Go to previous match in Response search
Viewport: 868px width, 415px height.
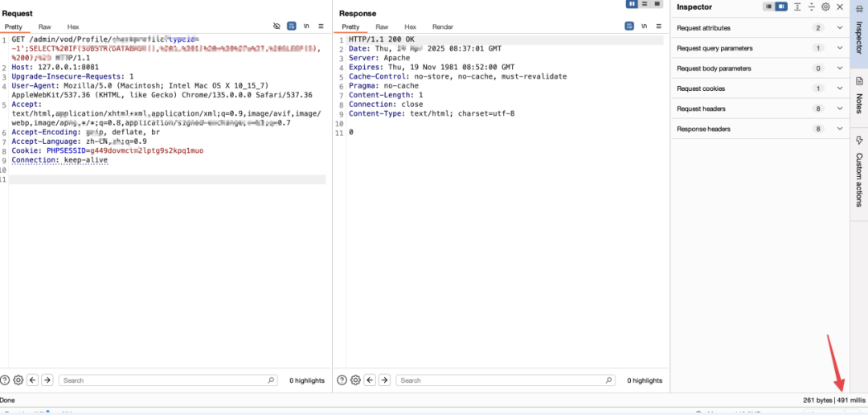pyautogui.click(x=370, y=380)
